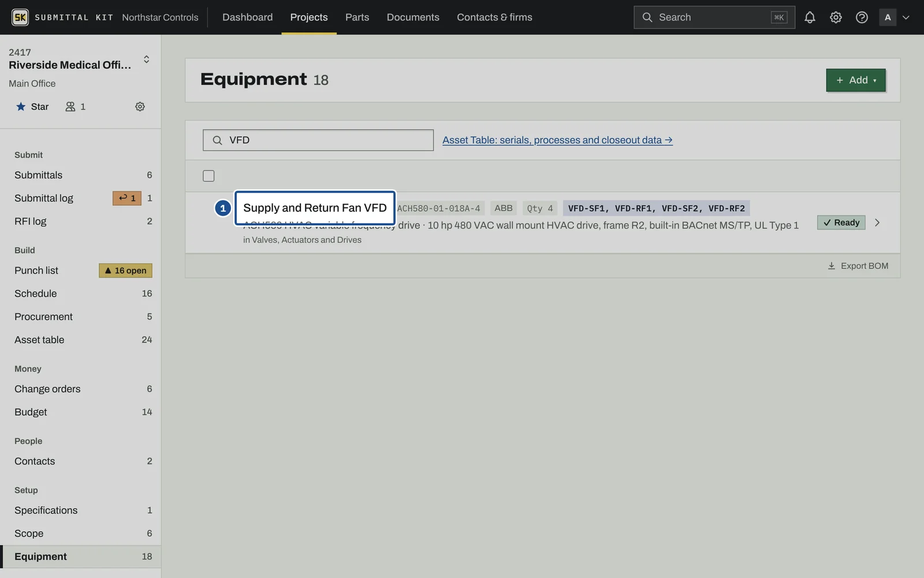Expand the VFD row chevron

tap(877, 223)
